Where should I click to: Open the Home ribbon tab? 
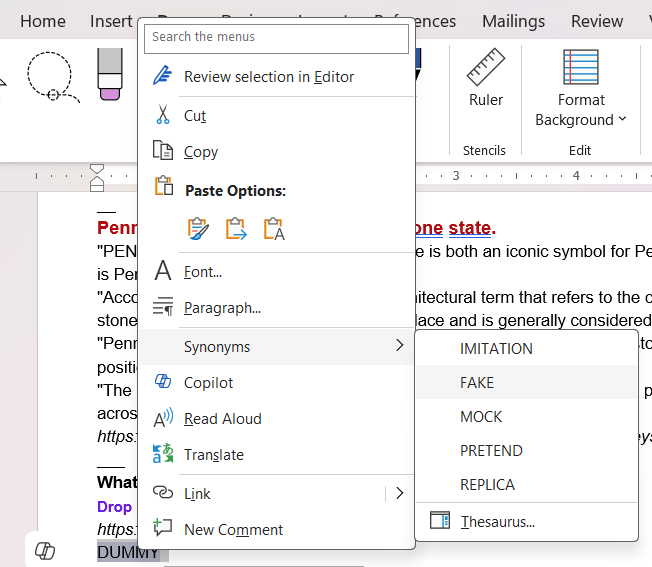(x=43, y=21)
